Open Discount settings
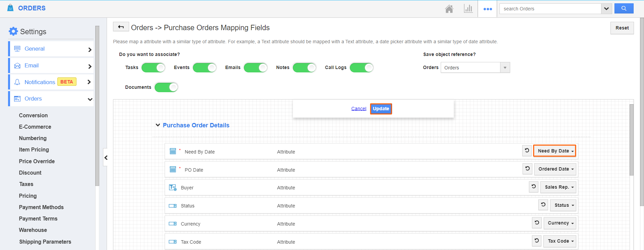Image resolution: width=644 pixels, height=250 pixels. 30,173
